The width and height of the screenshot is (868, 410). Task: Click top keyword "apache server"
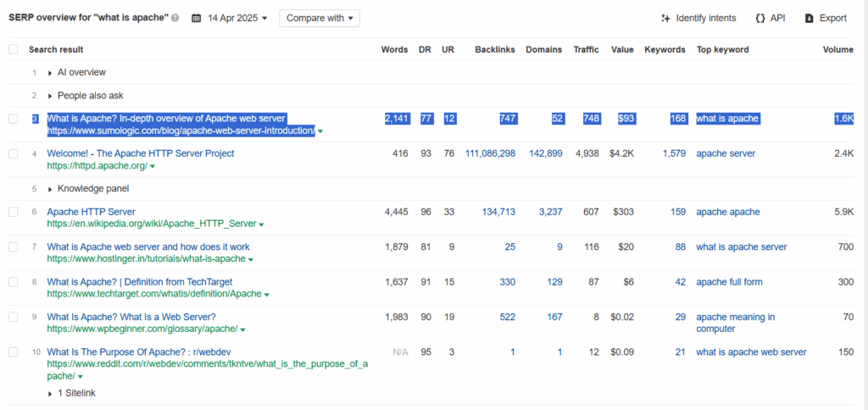point(724,153)
